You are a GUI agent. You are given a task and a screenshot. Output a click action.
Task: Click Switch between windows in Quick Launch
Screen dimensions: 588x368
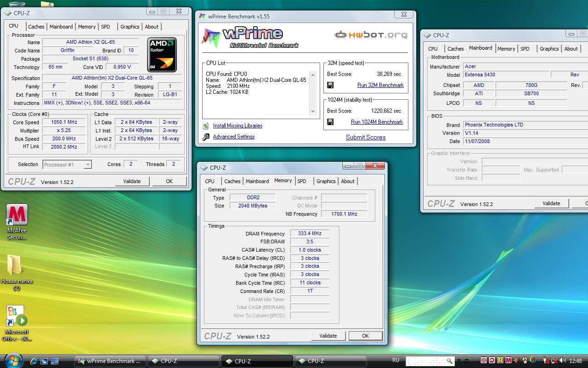point(44,361)
